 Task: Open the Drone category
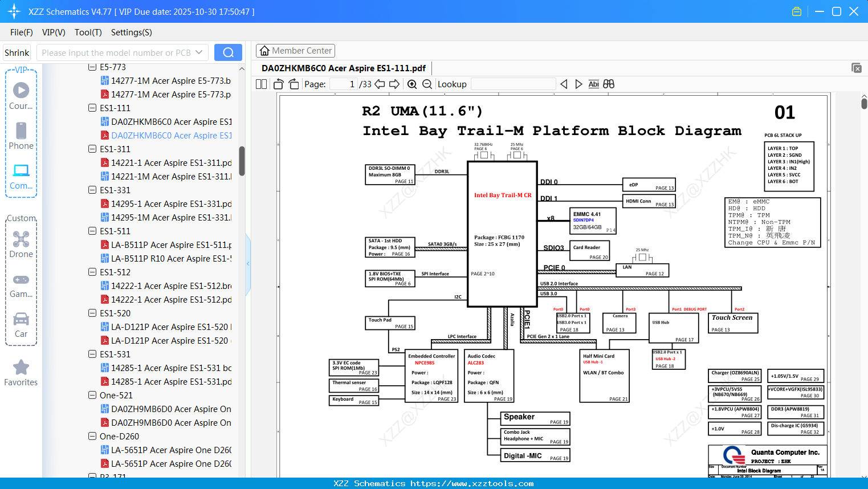tap(21, 244)
